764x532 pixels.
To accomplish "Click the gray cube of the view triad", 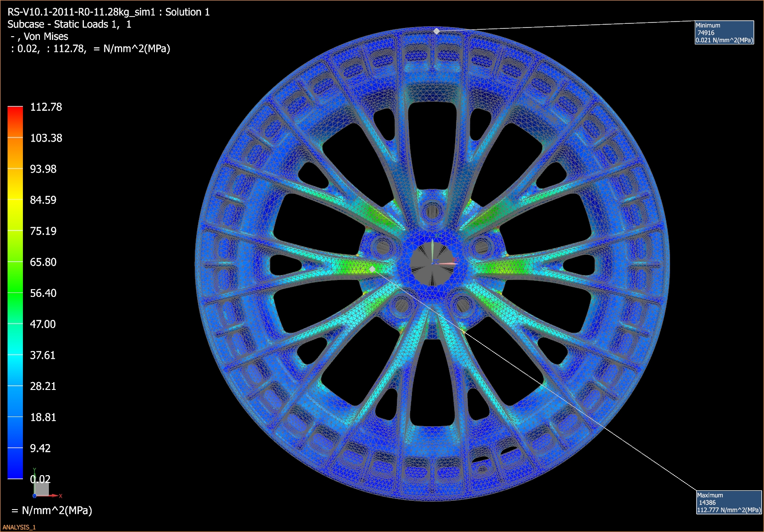I will pos(42,489).
